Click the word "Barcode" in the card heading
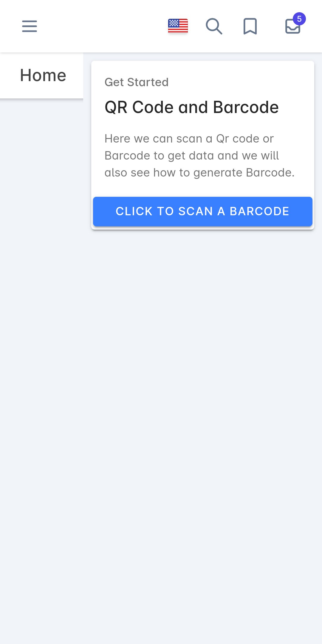The image size is (322, 644). [x=246, y=107]
